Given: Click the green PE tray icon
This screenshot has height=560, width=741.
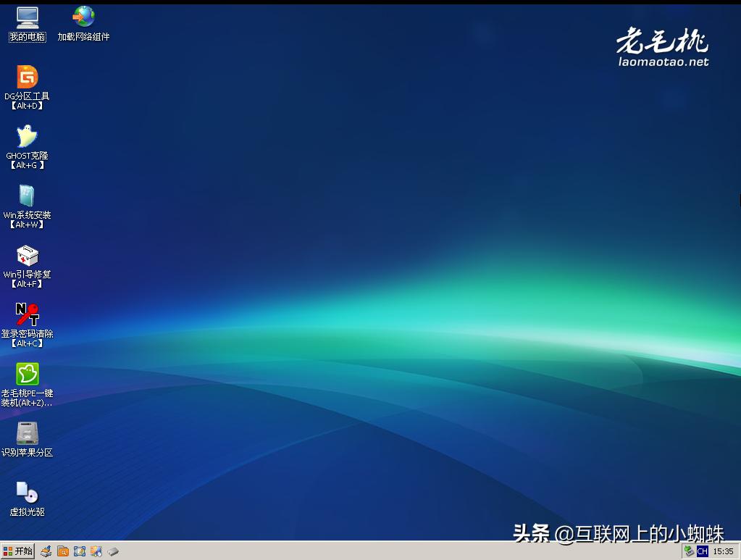Looking at the screenshot, I should (688, 551).
